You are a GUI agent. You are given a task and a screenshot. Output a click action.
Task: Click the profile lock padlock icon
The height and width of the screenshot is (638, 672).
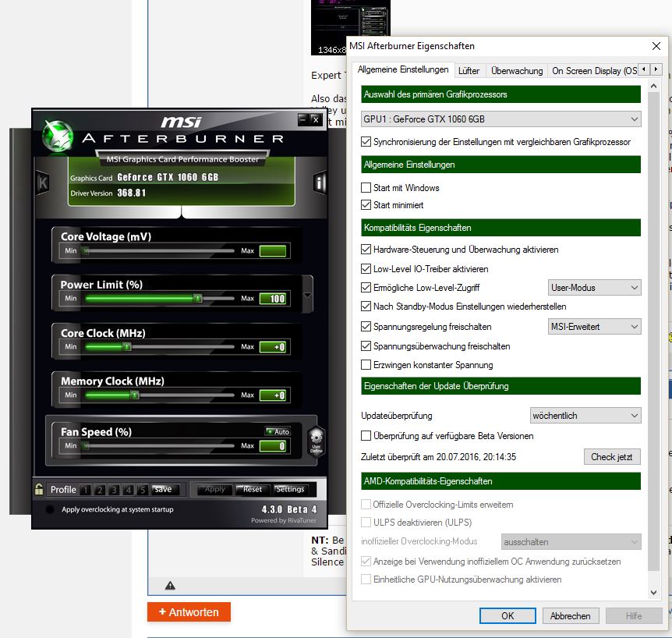pos(39,489)
